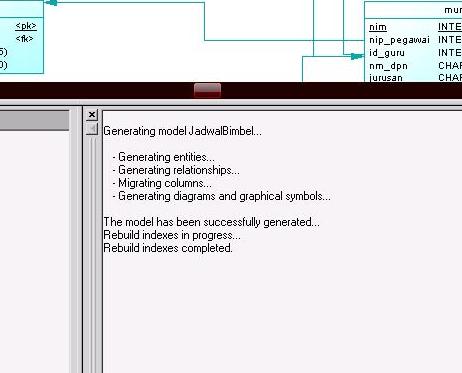Select the 'Rebuild indexes in progress...' line

tap(172, 235)
